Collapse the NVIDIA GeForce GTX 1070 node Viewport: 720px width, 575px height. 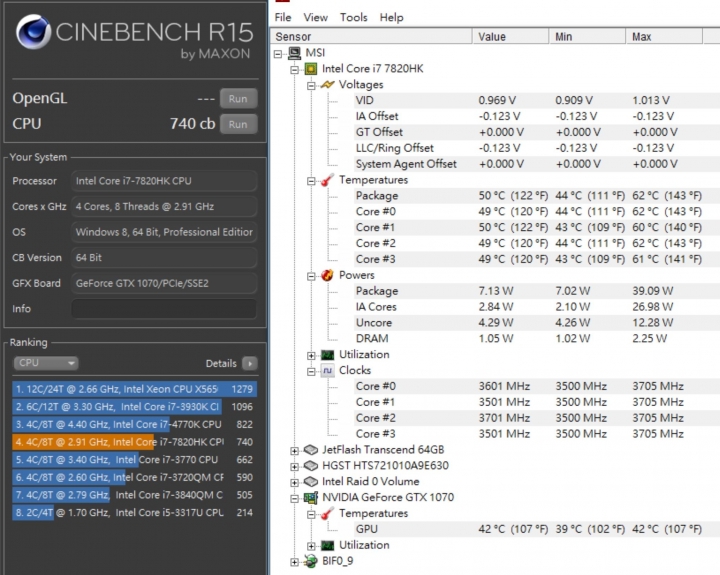point(294,498)
